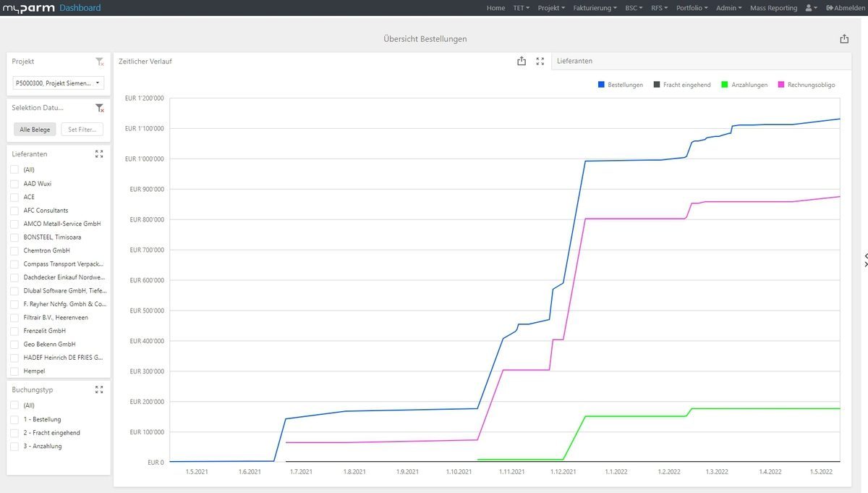Open the user account icon menu
Image resolution: width=868 pixels, height=493 pixels.
(812, 8)
